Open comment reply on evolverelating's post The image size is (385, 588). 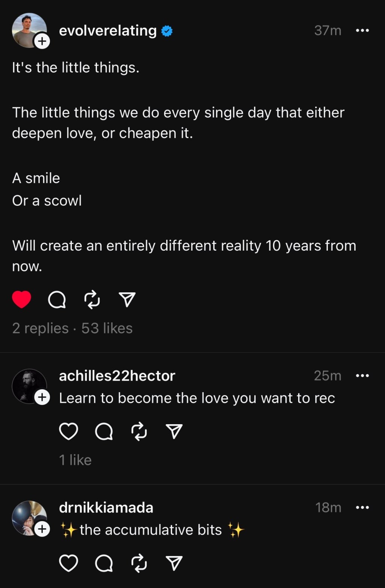click(x=57, y=300)
